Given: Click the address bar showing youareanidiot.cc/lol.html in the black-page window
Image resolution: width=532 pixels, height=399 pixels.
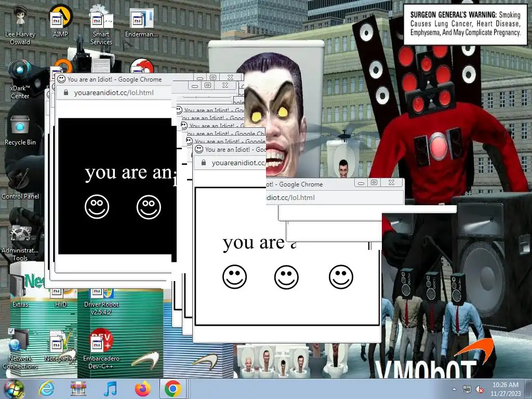Looking at the screenshot, I should (x=114, y=92).
